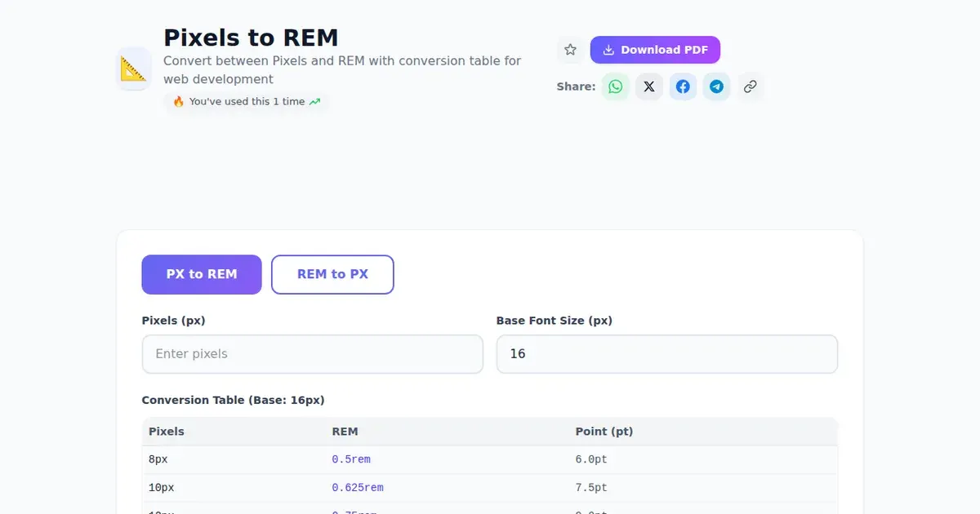The image size is (980, 514).
Task: Share on Facebook icon
Action: [683, 86]
